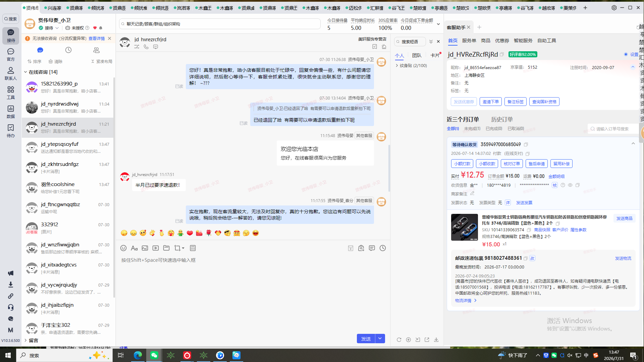Click the headset support icon in sidebar
The height and width of the screenshot is (362, 644).
11,307
